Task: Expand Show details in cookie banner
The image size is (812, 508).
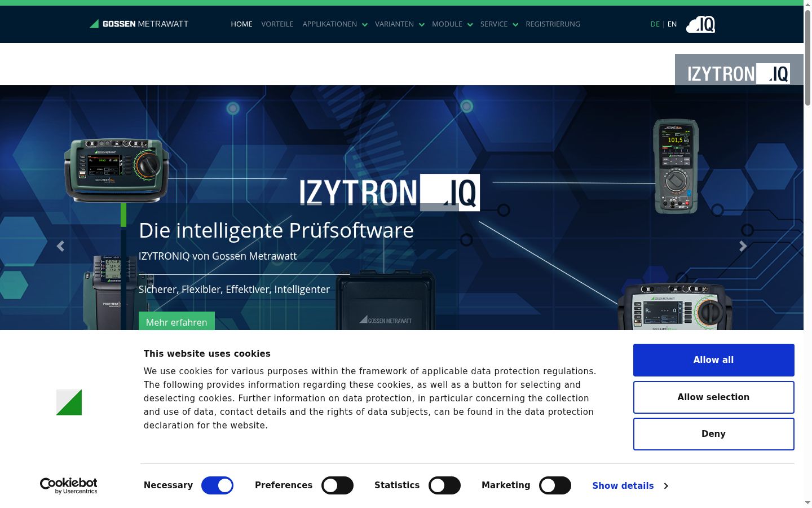Action: [630, 485]
